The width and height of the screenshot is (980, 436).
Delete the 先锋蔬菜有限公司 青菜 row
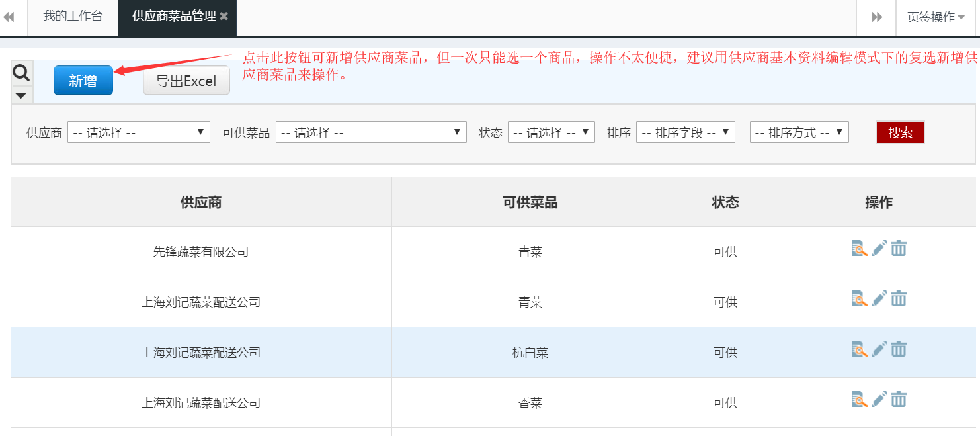click(898, 249)
